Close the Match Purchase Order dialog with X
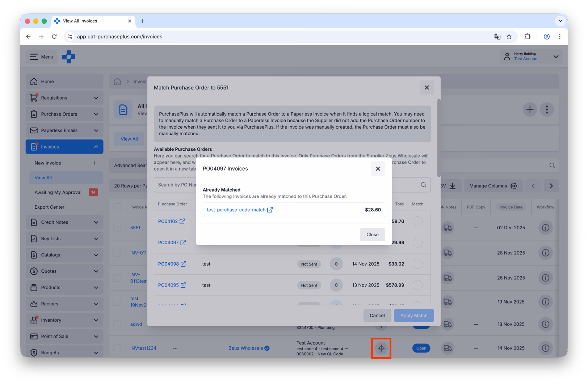Screen dimensions: 588x384 pyautogui.click(x=427, y=88)
